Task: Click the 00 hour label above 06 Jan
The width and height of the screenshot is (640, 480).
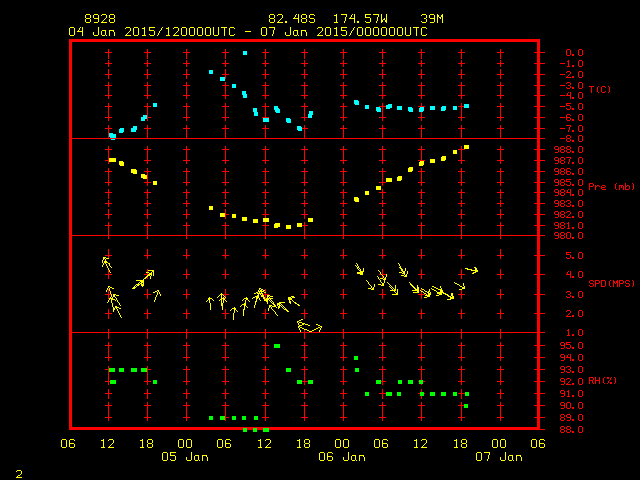Action: pos(342,443)
